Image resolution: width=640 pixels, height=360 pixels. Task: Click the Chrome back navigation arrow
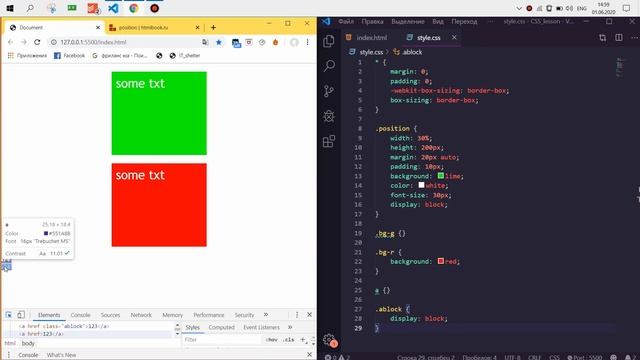pyautogui.click(x=11, y=42)
